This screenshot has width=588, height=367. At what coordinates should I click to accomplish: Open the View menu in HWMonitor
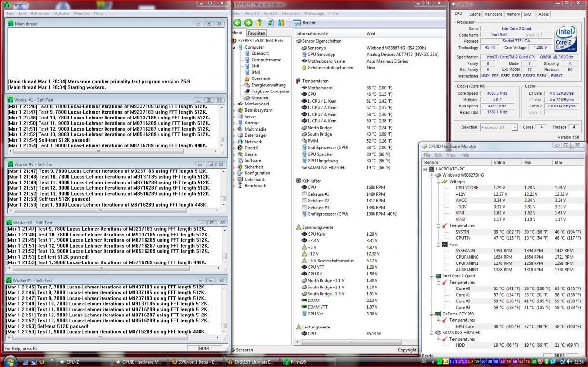pyautogui.click(x=451, y=155)
